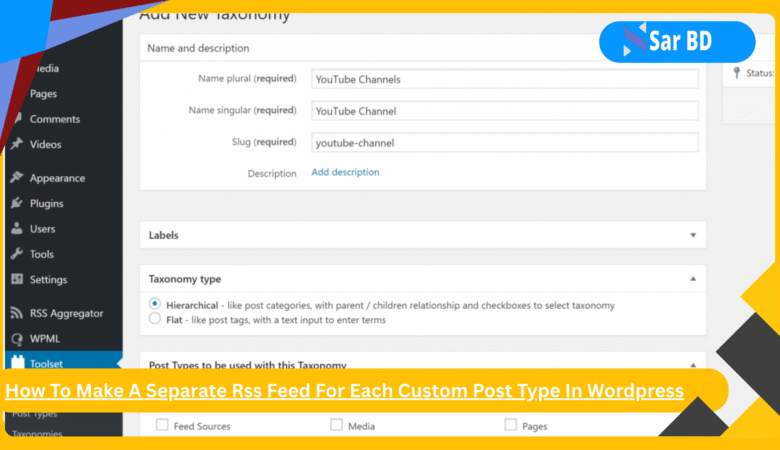Screen dimensions: 780x450
Task: Click the Labels section header text
Action: tap(164, 235)
